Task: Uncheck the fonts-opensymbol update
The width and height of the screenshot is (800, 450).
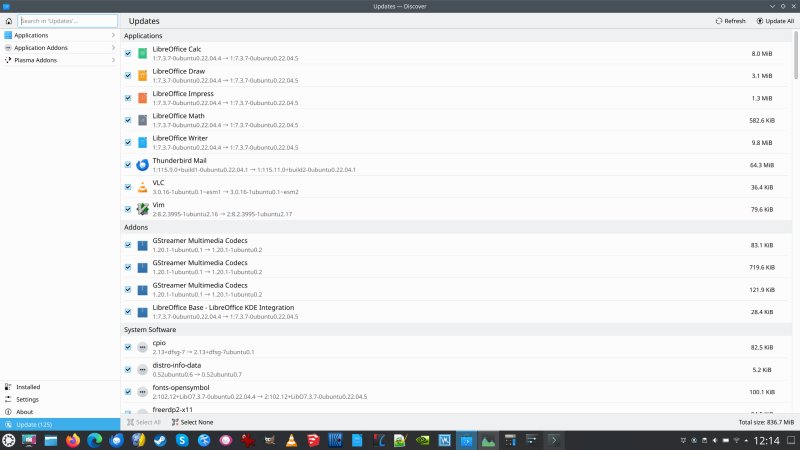Action: (128, 392)
